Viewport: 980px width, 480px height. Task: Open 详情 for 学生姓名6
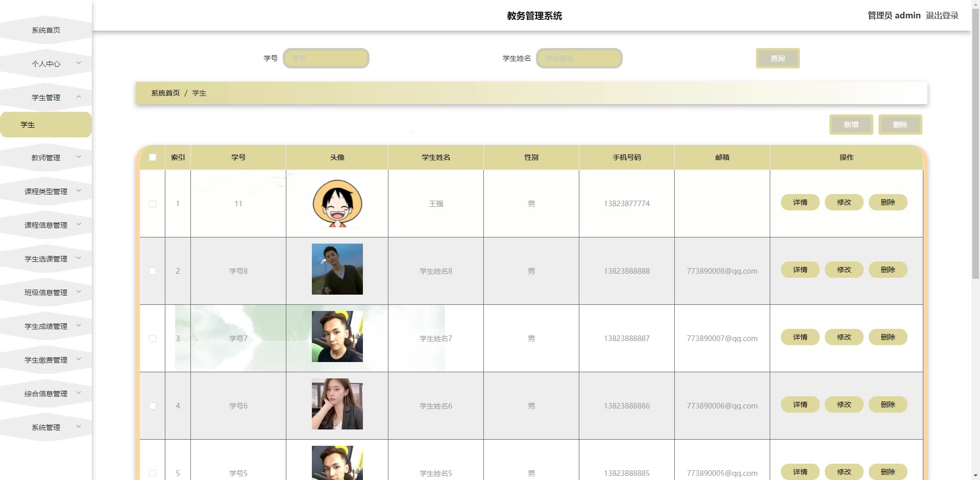coord(800,404)
